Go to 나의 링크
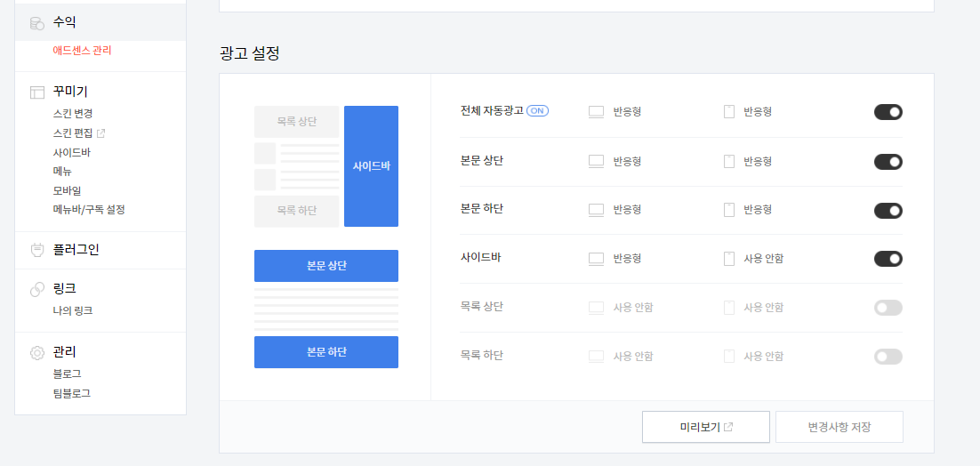Viewport: 980px width, 466px height. coord(73,310)
